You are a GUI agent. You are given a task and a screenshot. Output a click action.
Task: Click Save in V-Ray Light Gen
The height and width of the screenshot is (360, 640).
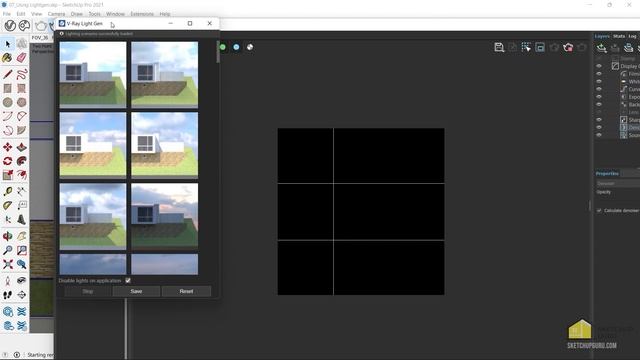pos(136,291)
